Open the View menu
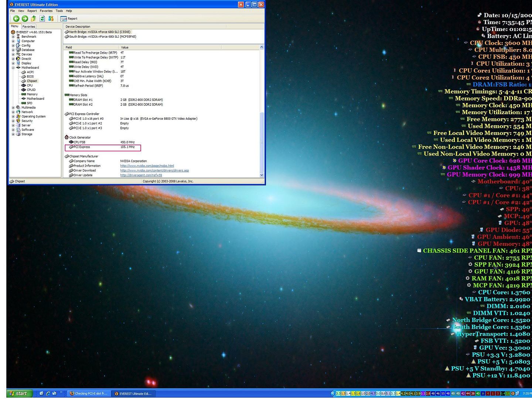532x399 pixels. point(21,11)
